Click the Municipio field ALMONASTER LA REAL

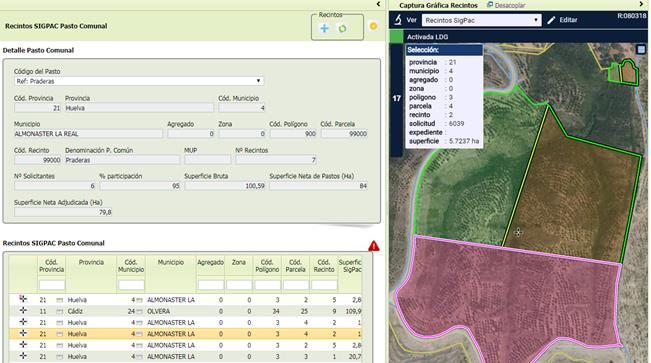click(88, 134)
